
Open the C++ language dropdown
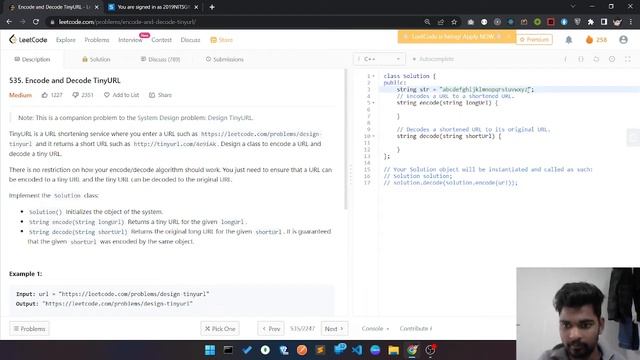click(379, 59)
